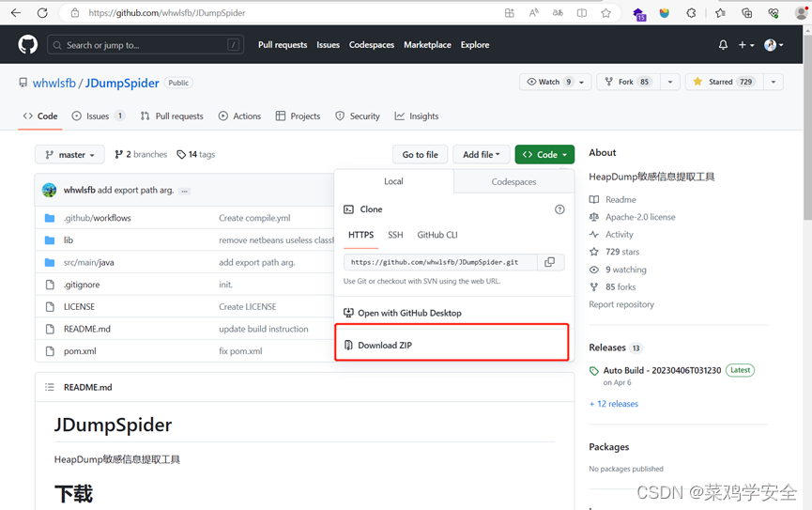Open the .gitignore file
The height and width of the screenshot is (510, 812).
tap(82, 285)
